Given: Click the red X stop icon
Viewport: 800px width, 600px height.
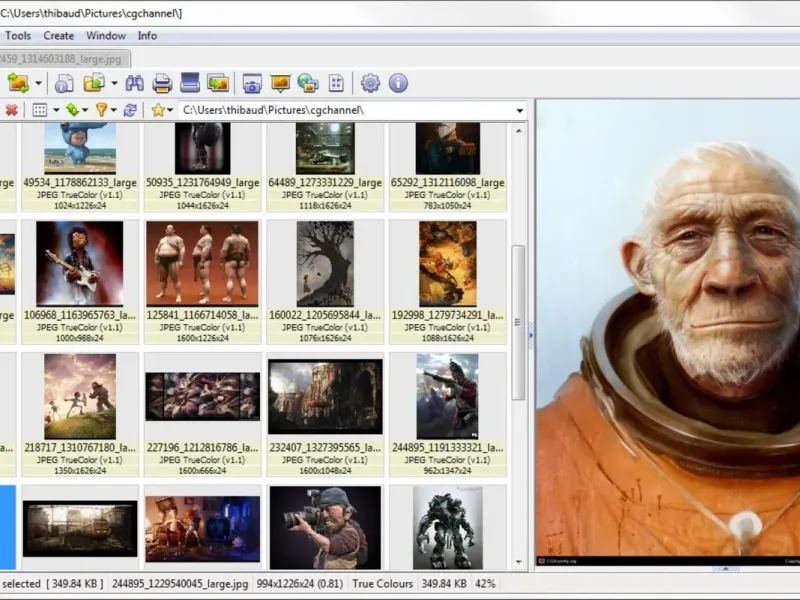Looking at the screenshot, I should coord(12,110).
